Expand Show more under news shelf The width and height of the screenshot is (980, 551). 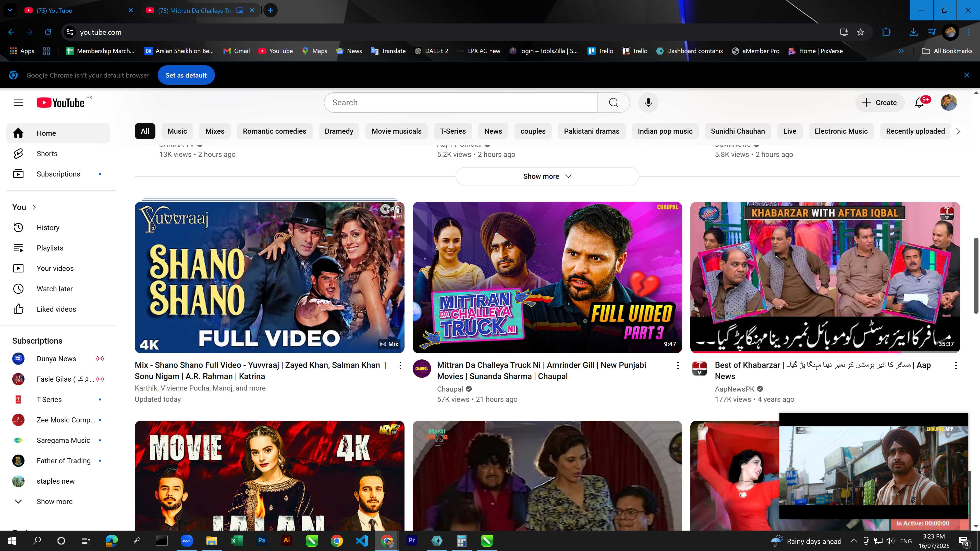point(547,176)
